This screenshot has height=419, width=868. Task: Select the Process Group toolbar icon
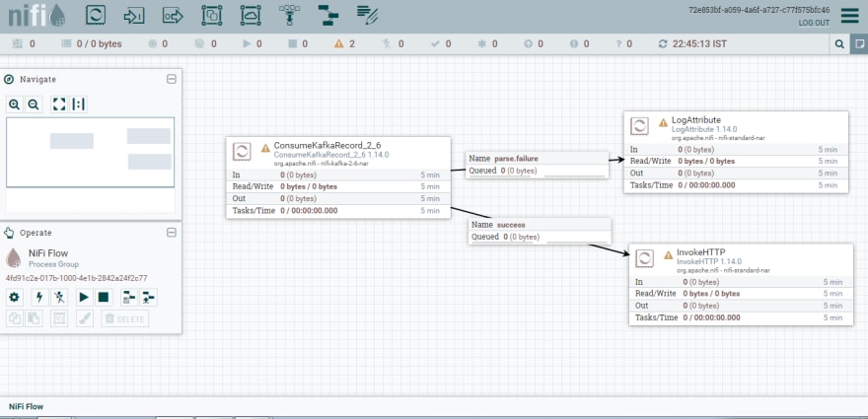[x=211, y=16]
